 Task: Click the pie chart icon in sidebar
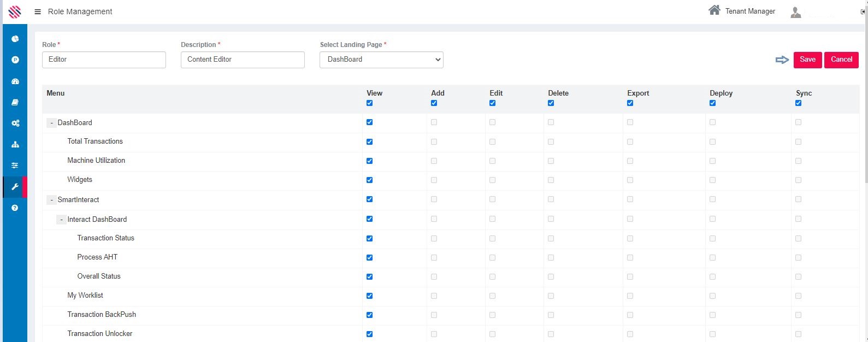(x=15, y=39)
